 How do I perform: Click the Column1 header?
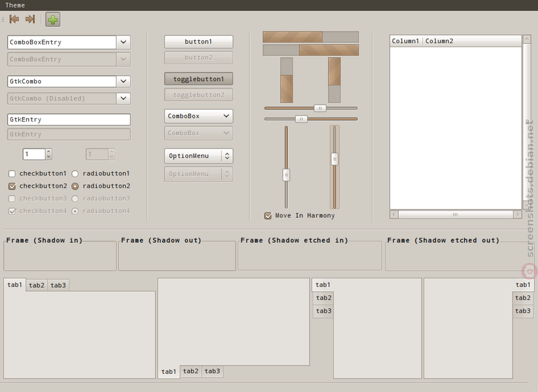(x=406, y=41)
